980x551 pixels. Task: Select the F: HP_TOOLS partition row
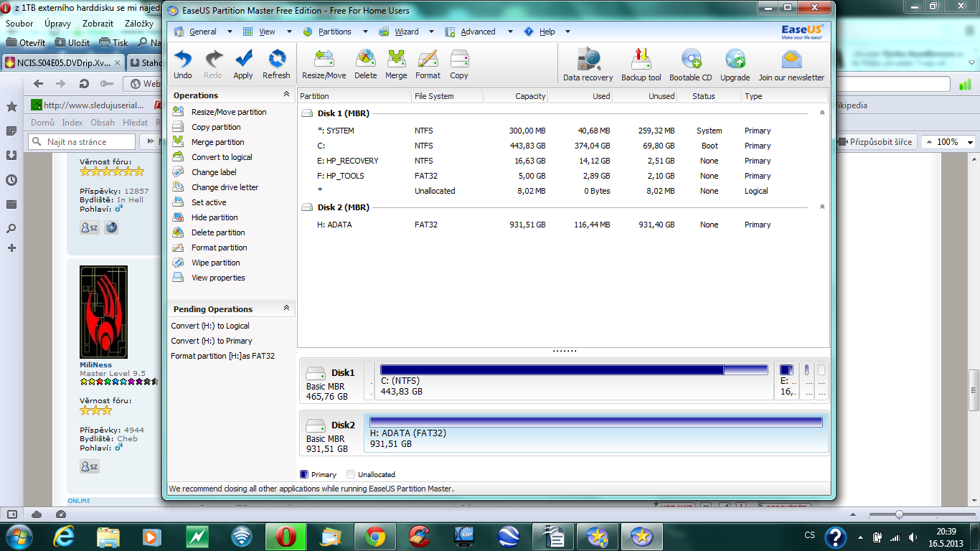(563, 176)
